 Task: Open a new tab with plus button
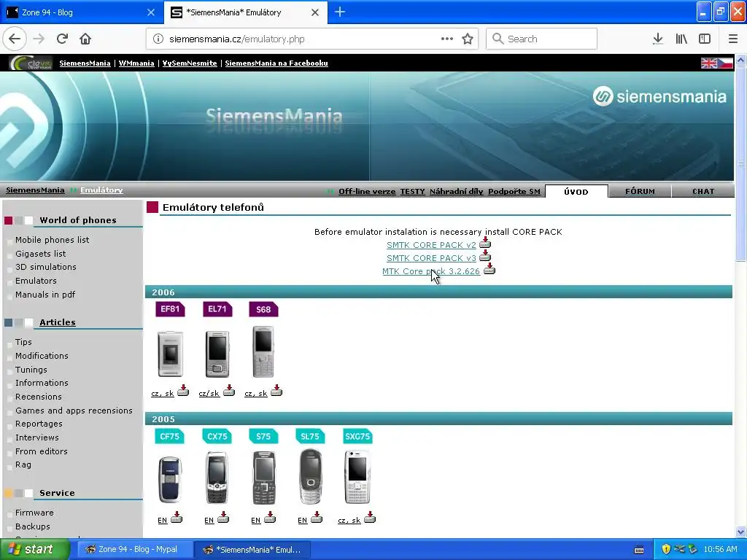[340, 12]
